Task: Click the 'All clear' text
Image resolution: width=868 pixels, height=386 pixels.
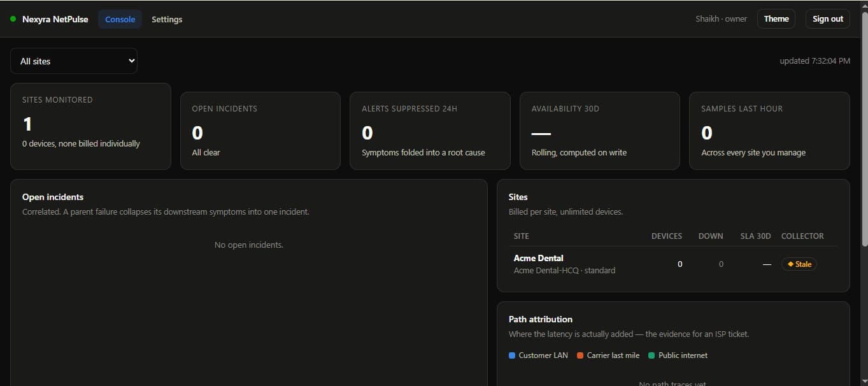Action: pyautogui.click(x=206, y=152)
